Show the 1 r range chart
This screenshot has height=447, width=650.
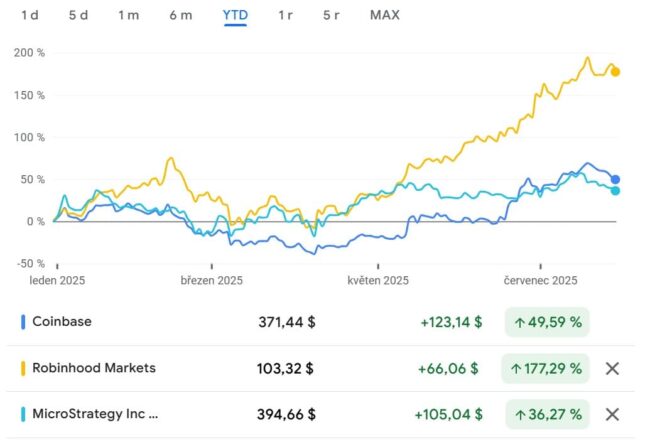coord(285,15)
